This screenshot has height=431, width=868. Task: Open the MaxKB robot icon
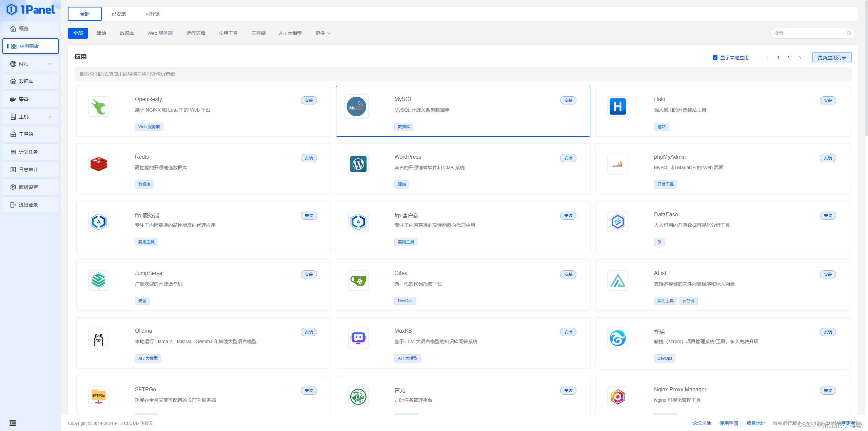(x=358, y=338)
